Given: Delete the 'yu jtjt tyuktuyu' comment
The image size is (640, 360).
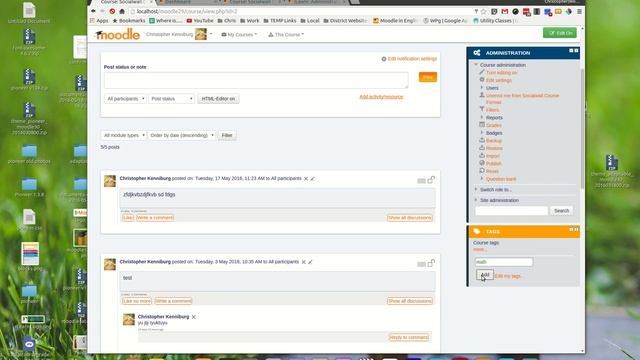Looking at the screenshot, I should click(193, 317).
